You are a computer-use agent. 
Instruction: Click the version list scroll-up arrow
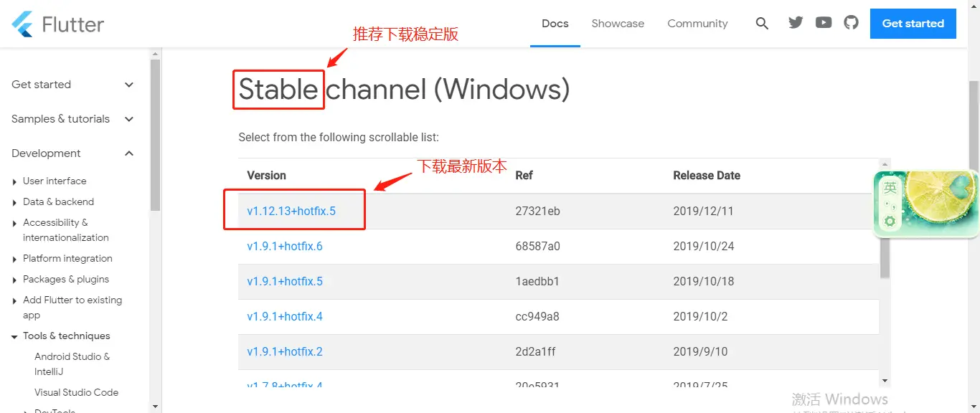click(885, 163)
